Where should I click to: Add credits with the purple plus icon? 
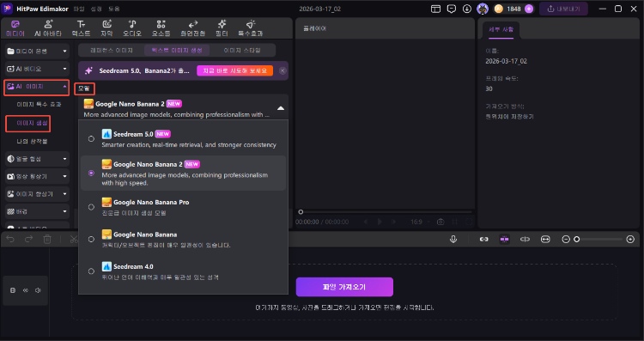pos(529,9)
